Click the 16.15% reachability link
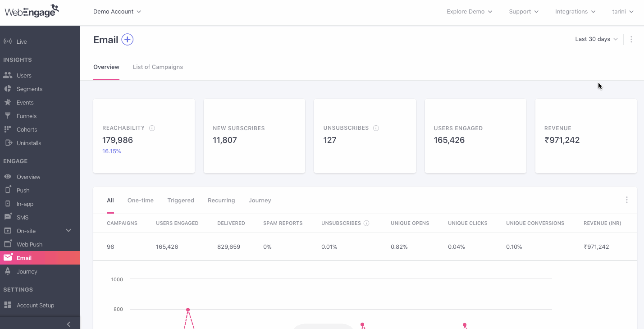The image size is (644, 329). point(112,151)
